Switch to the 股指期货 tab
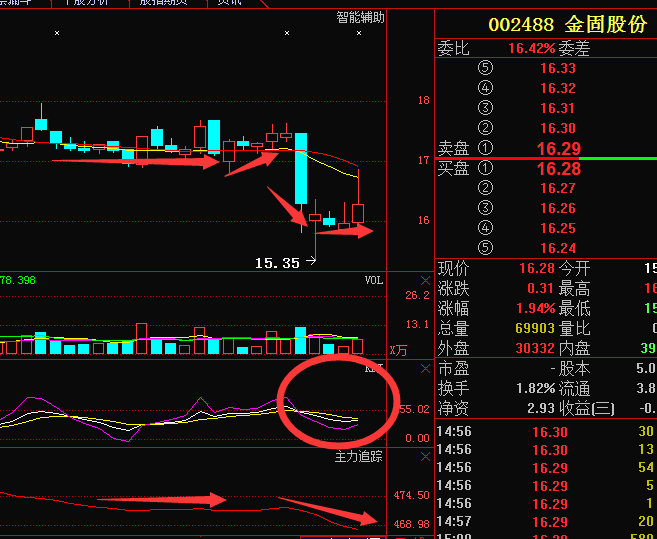This screenshot has width=657, height=539. click(x=161, y=3)
